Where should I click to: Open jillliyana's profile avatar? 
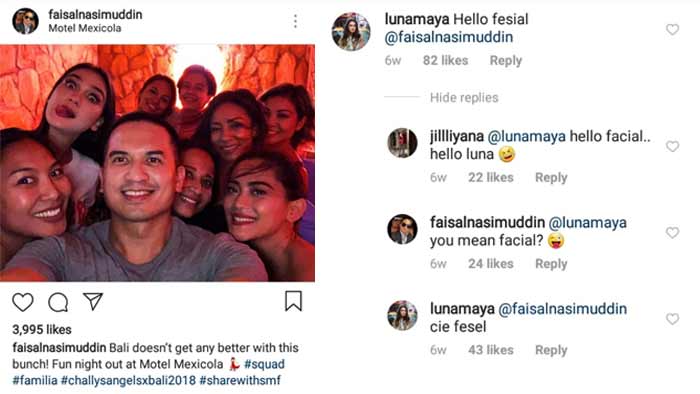click(402, 143)
